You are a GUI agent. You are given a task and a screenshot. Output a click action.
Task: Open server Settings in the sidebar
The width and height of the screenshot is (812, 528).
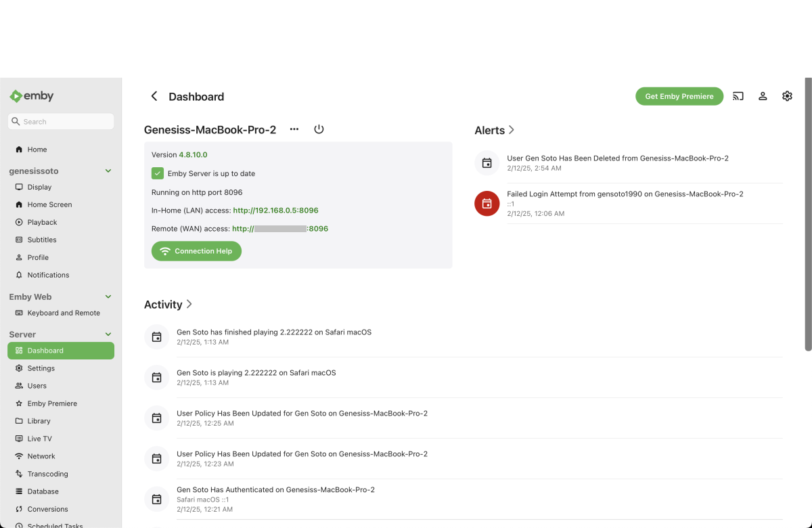tap(61, 368)
